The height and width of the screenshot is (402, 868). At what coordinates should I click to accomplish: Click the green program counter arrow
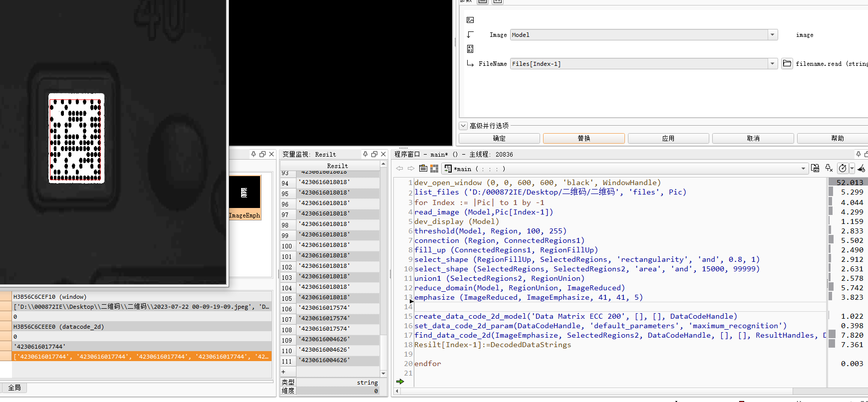click(400, 382)
